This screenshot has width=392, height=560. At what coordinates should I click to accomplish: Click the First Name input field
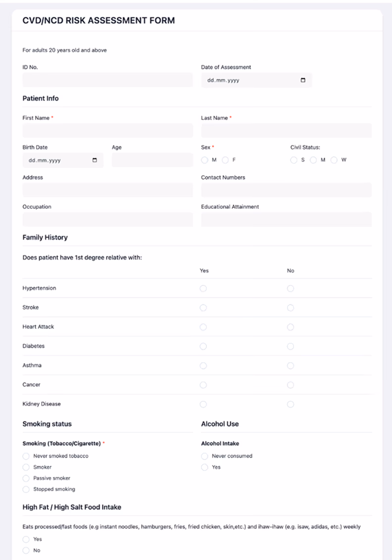pyautogui.click(x=107, y=131)
